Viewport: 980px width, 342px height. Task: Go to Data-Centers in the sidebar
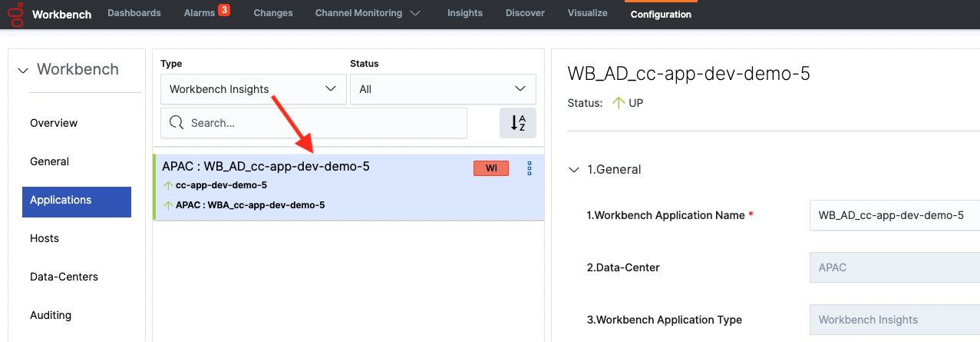tap(64, 277)
